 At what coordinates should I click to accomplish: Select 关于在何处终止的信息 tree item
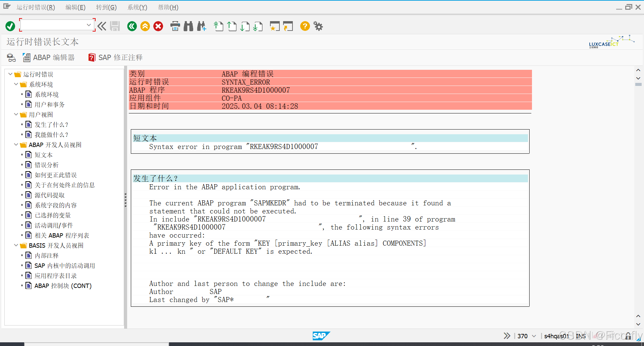[65, 185]
